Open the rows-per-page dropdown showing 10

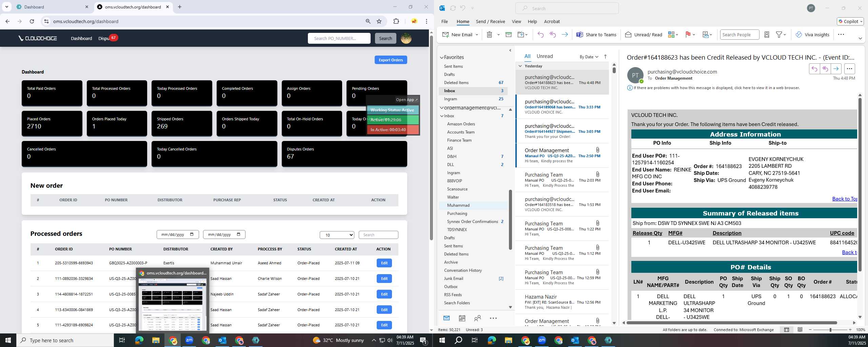point(337,235)
